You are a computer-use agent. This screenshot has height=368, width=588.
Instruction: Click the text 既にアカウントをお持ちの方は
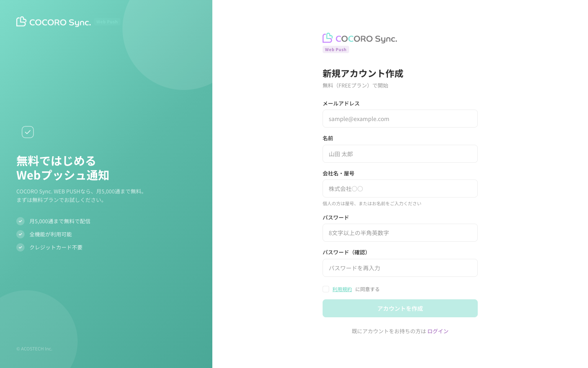coord(389,331)
